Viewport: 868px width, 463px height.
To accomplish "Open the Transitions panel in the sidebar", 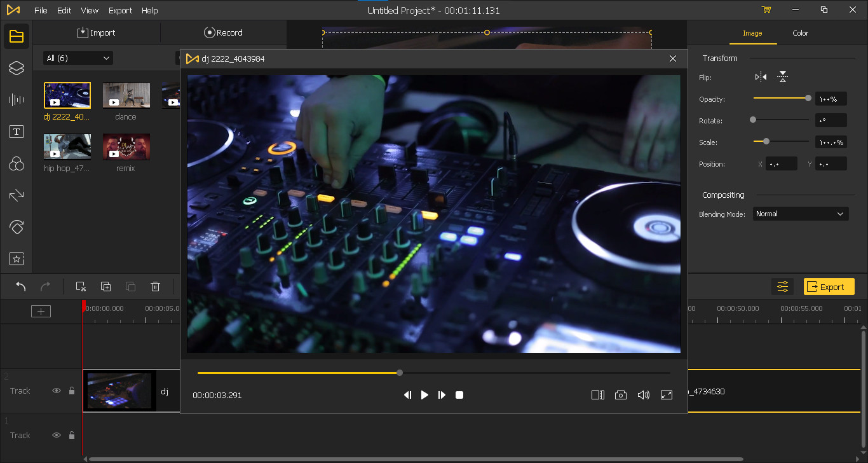I will (x=16, y=195).
